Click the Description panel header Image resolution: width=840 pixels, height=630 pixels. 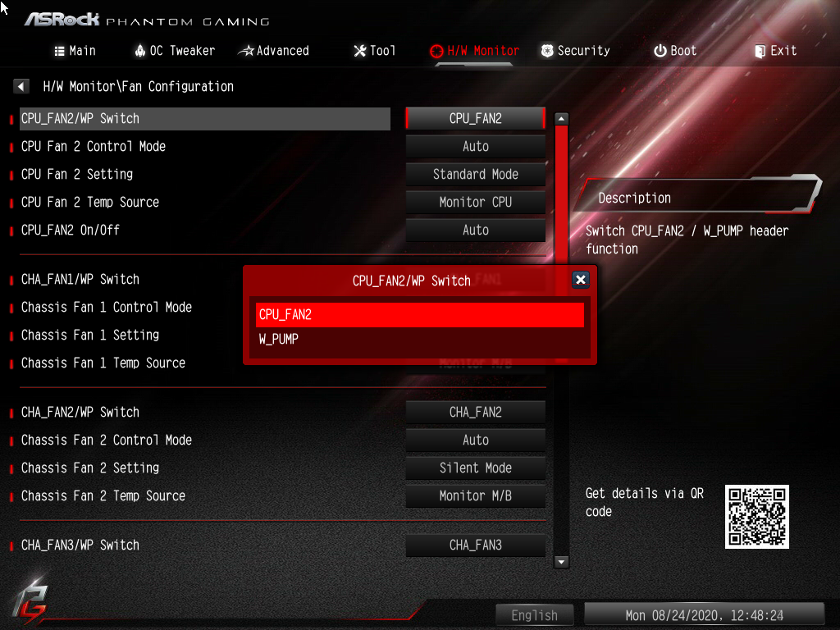[x=697, y=194]
